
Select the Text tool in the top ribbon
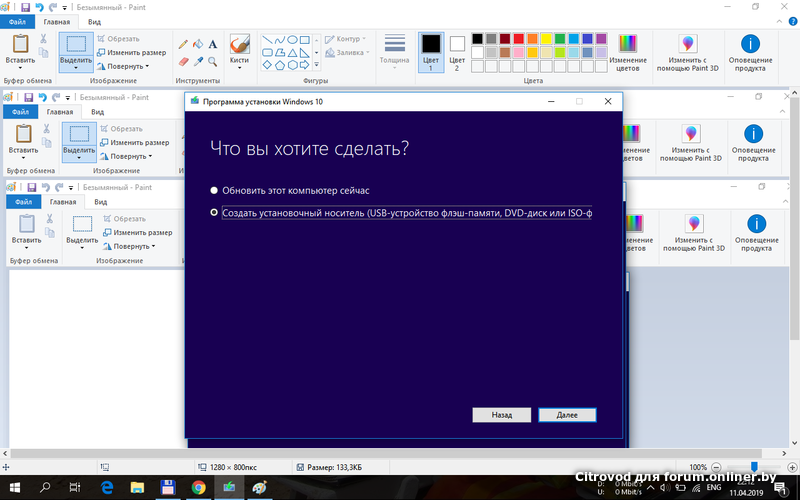click(x=213, y=44)
